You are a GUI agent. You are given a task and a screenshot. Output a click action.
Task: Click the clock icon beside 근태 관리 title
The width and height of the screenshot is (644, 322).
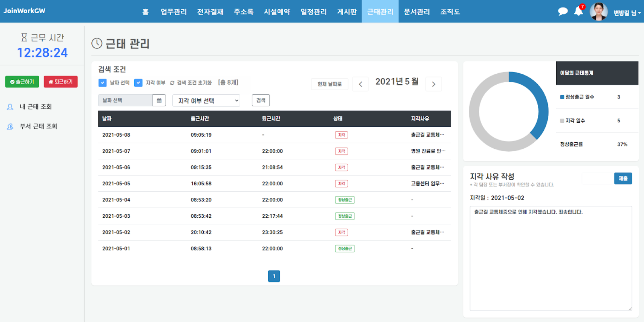pos(97,44)
